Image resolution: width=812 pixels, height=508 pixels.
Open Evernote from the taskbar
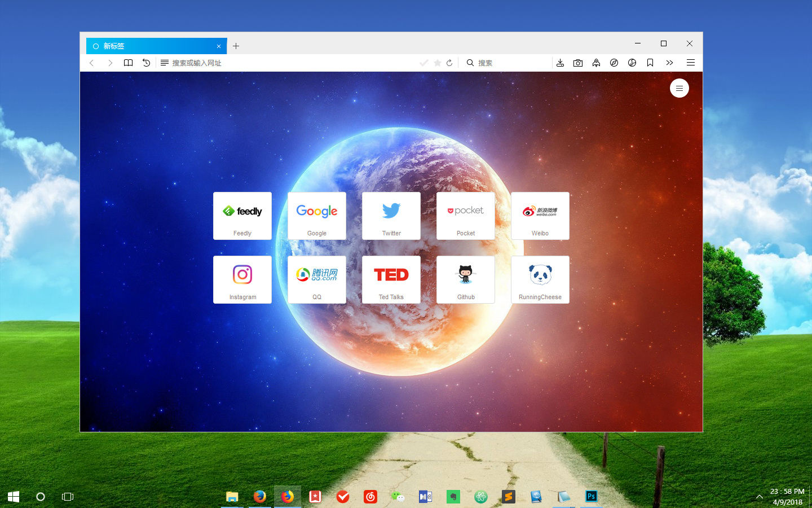[453, 497]
